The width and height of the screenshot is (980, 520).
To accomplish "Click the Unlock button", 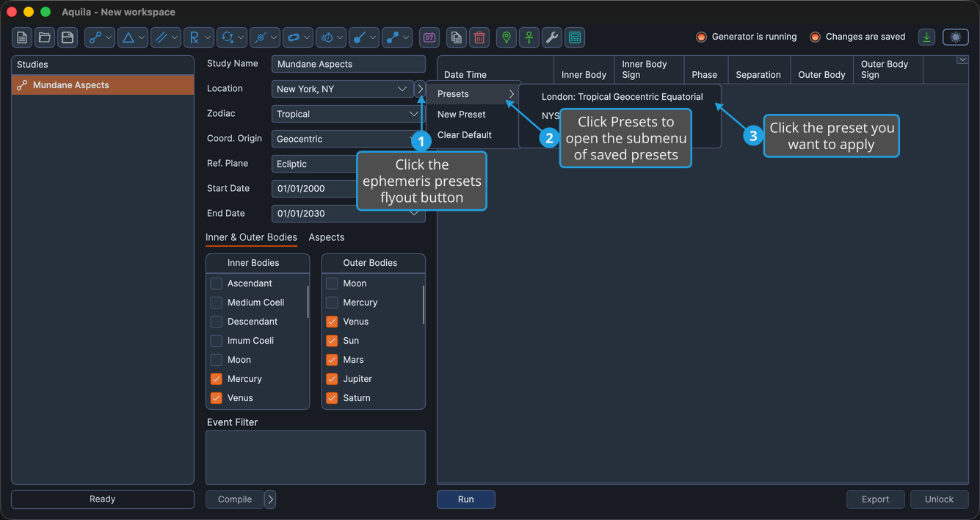I will point(939,499).
